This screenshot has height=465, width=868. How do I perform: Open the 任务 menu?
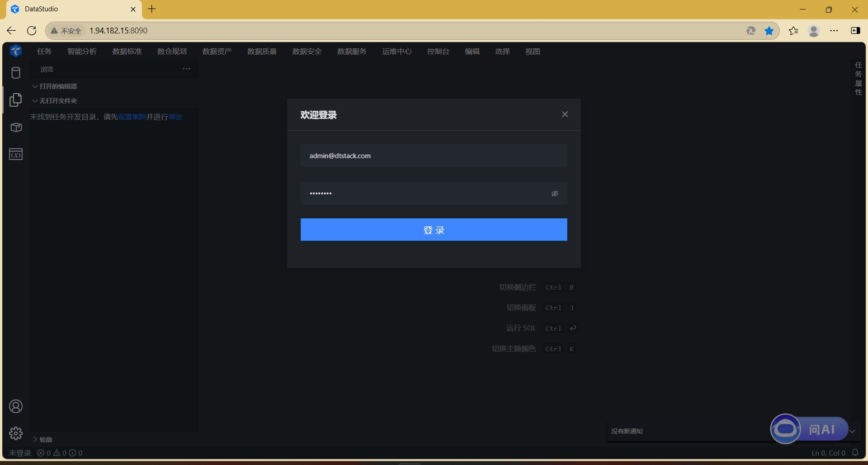(x=44, y=52)
